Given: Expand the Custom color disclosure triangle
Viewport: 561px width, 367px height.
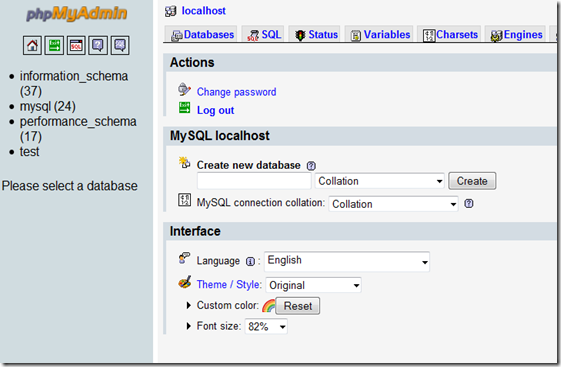Looking at the screenshot, I should (x=189, y=305).
